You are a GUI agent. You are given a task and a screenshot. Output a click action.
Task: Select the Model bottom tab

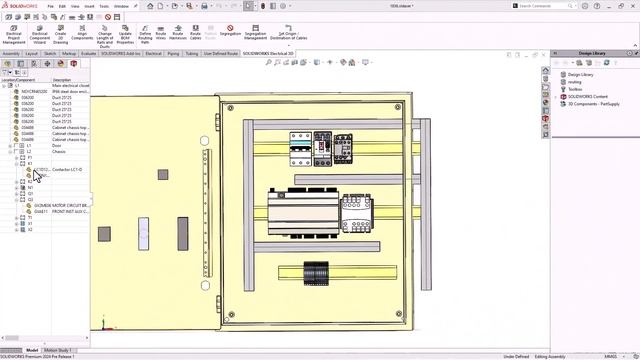tap(32, 350)
